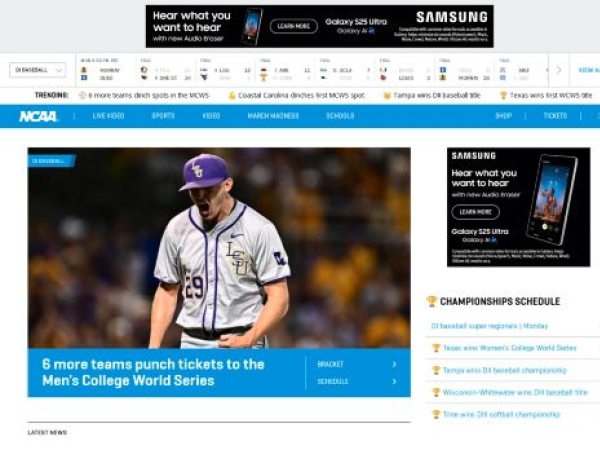Click the trending icon before Coastal Carolina story
The image size is (600, 450).
pos(231,95)
